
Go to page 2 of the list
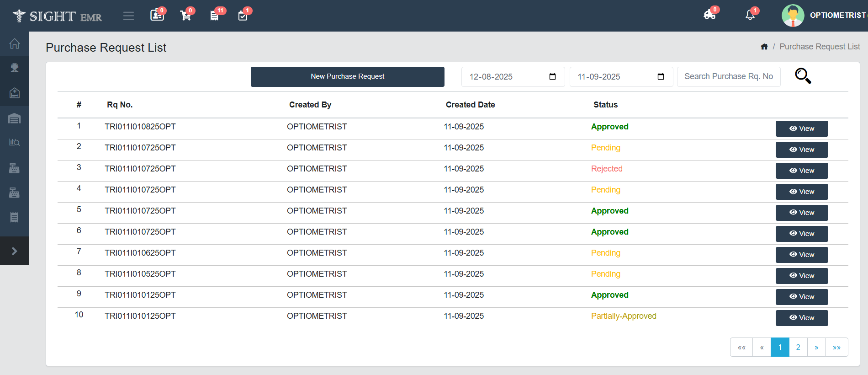(x=798, y=347)
